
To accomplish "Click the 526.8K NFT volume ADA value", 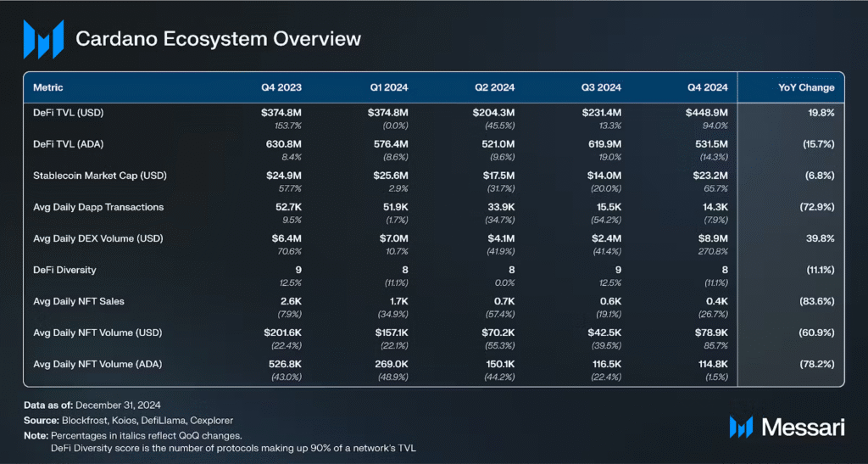I will click(x=285, y=365).
